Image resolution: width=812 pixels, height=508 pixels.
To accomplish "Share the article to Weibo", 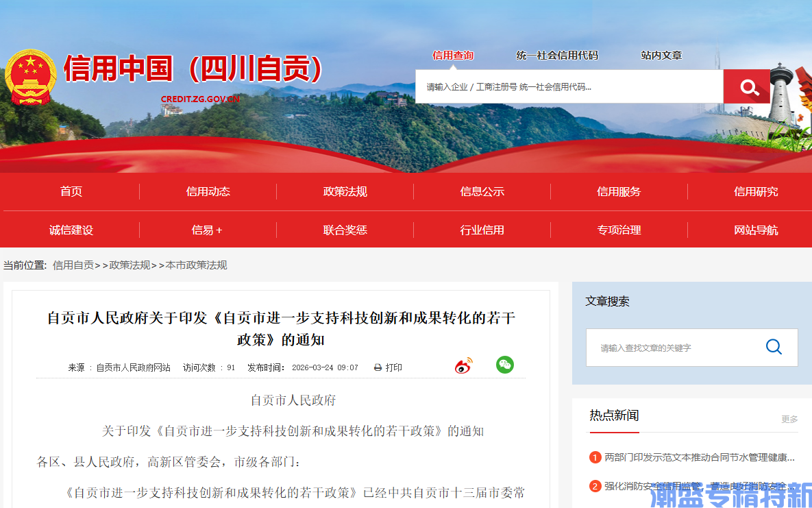I will tap(463, 365).
